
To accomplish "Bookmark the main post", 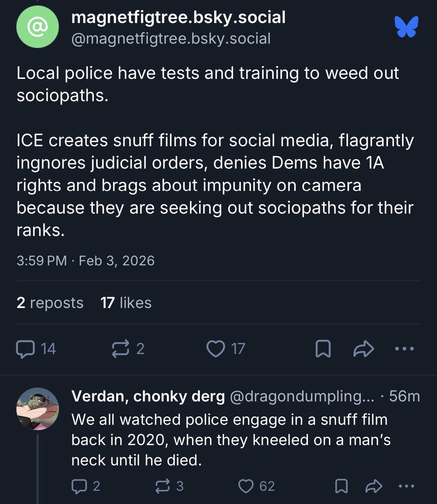I will coord(323,349).
